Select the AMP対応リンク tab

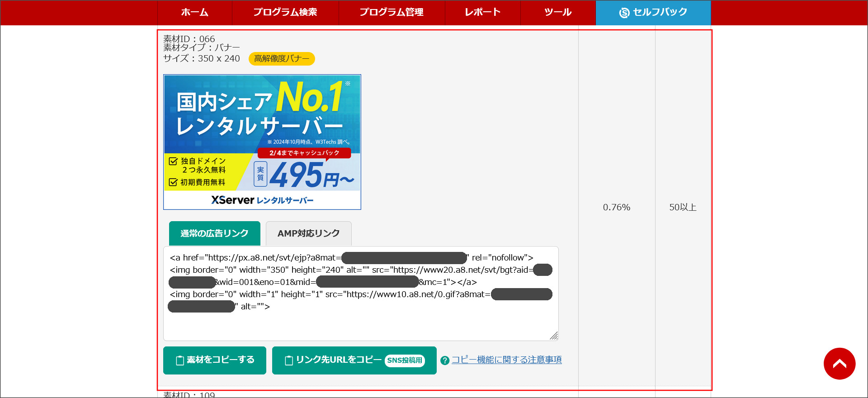click(309, 233)
